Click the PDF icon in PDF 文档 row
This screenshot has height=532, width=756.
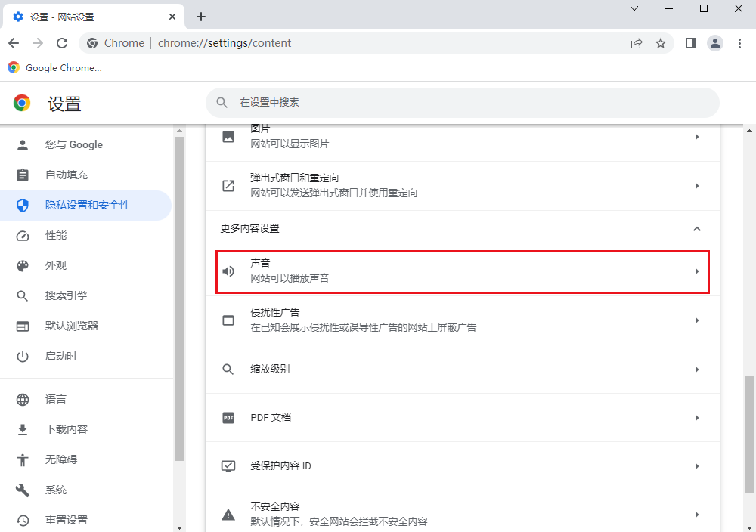pyautogui.click(x=228, y=418)
